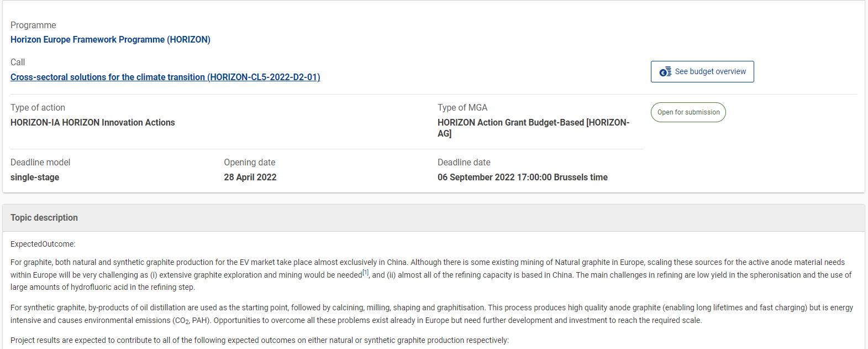Click the paragraph starting 'For synthetic graphite'

click(x=432, y=314)
